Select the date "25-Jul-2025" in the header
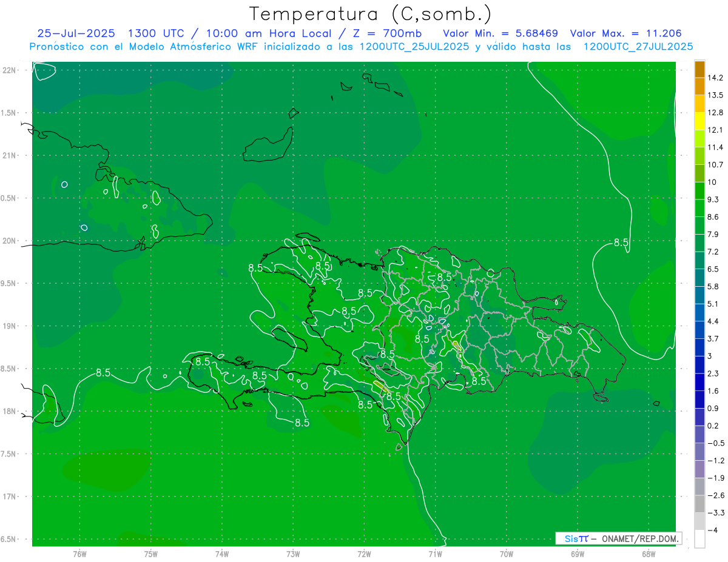This screenshot has width=728, height=562. click(x=76, y=33)
